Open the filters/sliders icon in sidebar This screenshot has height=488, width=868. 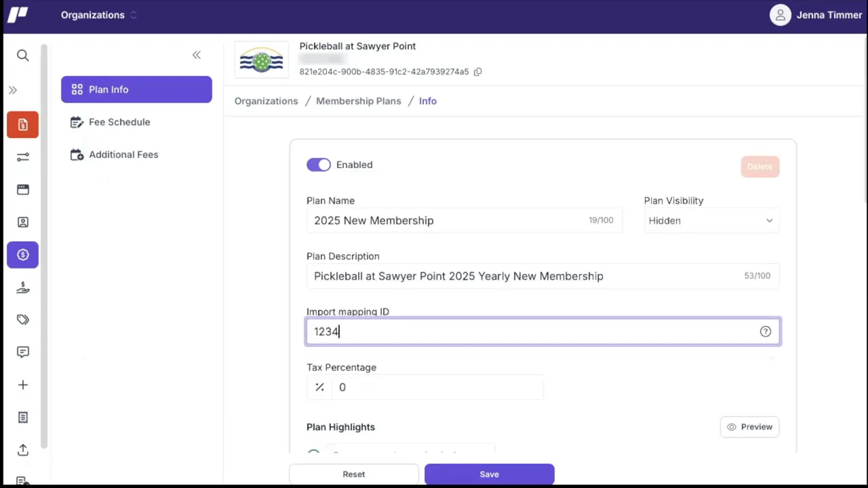[22, 157]
